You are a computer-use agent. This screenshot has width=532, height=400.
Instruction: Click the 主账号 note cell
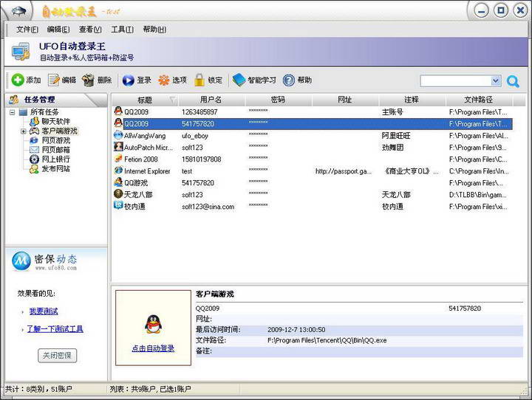pyautogui.click(x=392, y=112)
